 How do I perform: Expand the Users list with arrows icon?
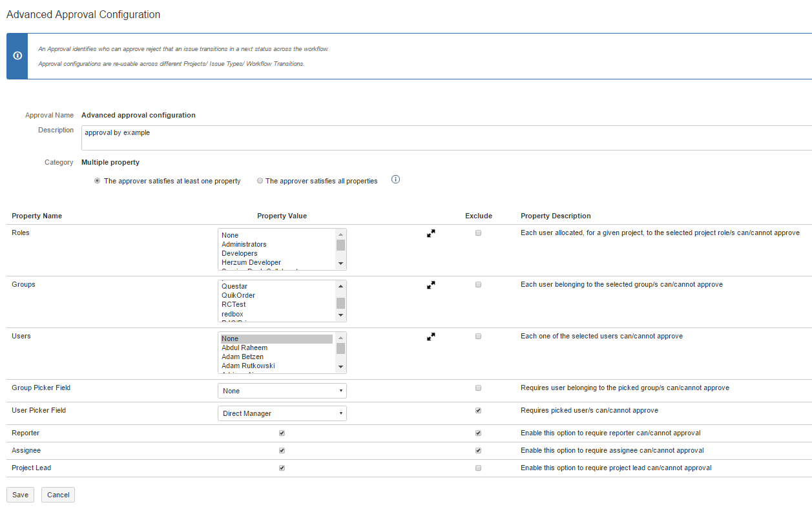[x=431, y=337]
